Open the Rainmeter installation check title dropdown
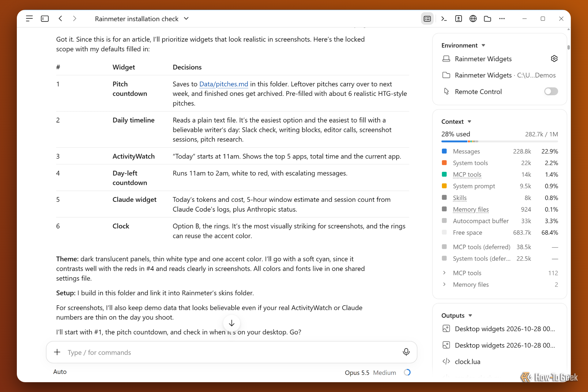The image size is (588, 392). [142, 19]
